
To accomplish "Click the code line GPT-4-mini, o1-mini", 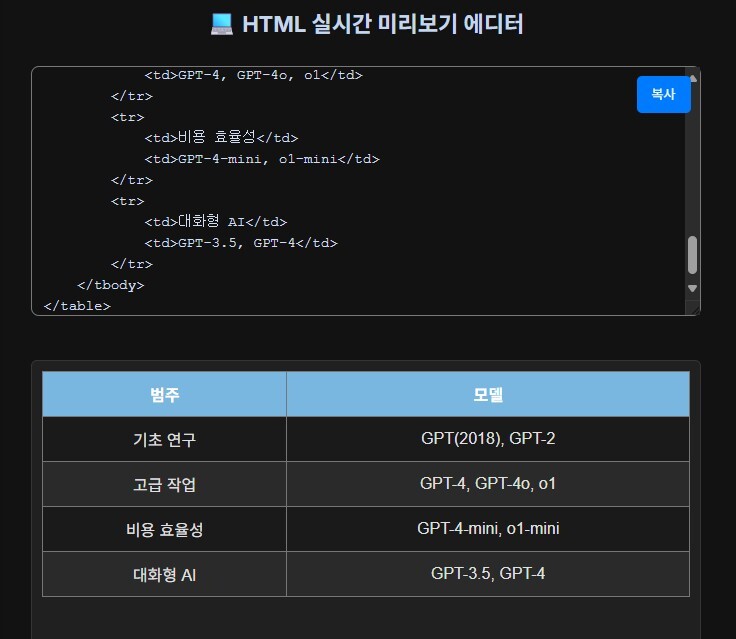I will point(262,159).
